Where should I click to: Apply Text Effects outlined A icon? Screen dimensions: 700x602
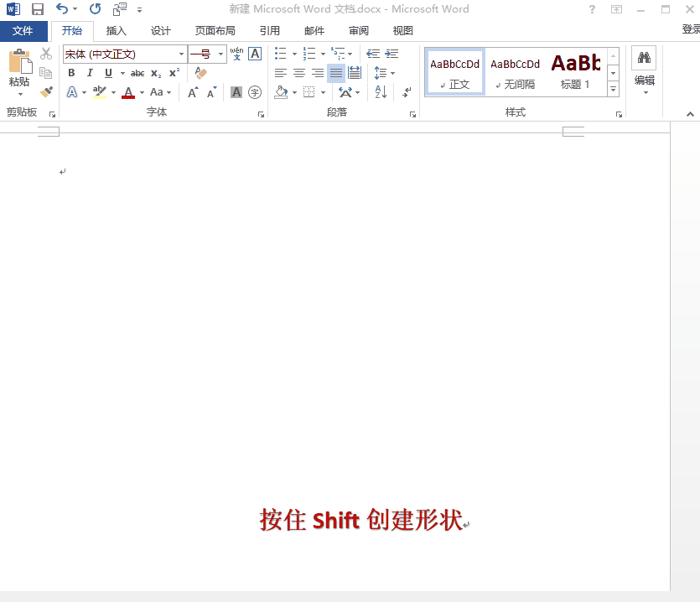[x=72, y=92]
